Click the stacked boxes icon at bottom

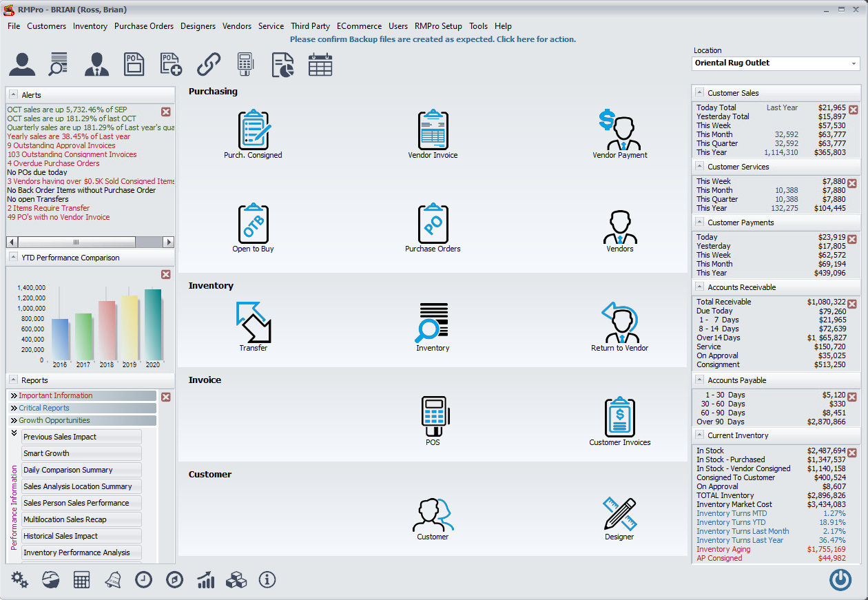pos(237,580)
